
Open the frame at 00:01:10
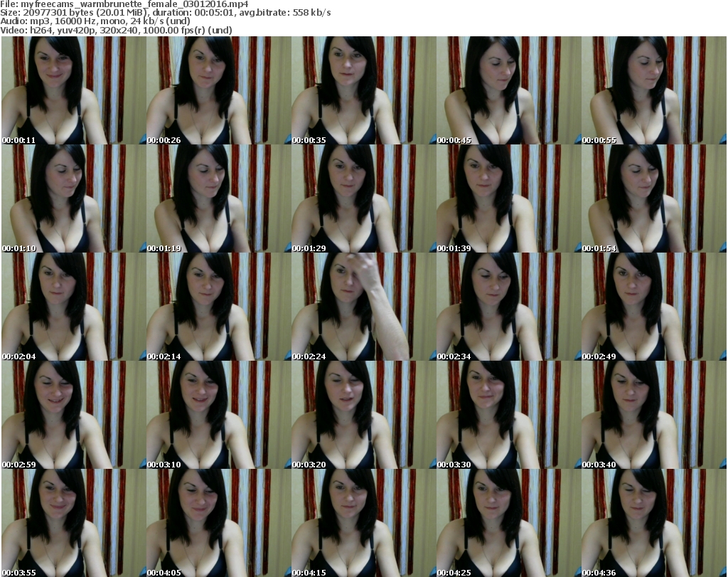point(74,198)
